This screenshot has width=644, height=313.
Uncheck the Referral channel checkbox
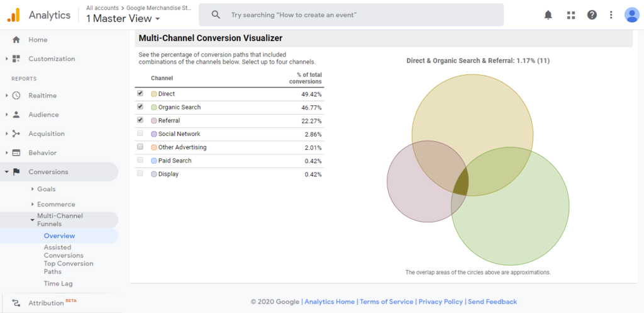pos(140,120)
